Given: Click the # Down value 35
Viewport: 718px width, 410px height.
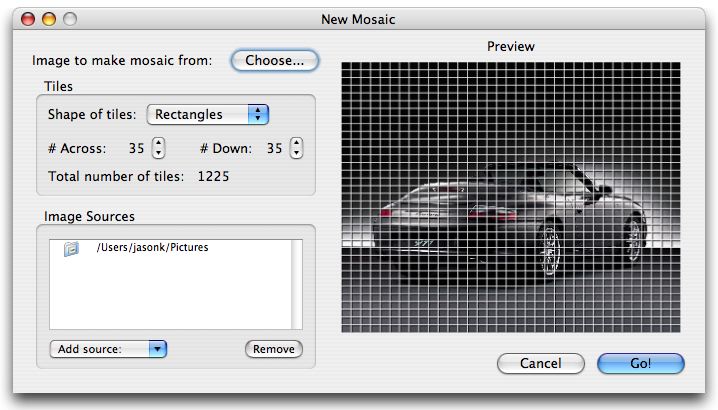Looking at the screenshot, I should coord(274,148).
